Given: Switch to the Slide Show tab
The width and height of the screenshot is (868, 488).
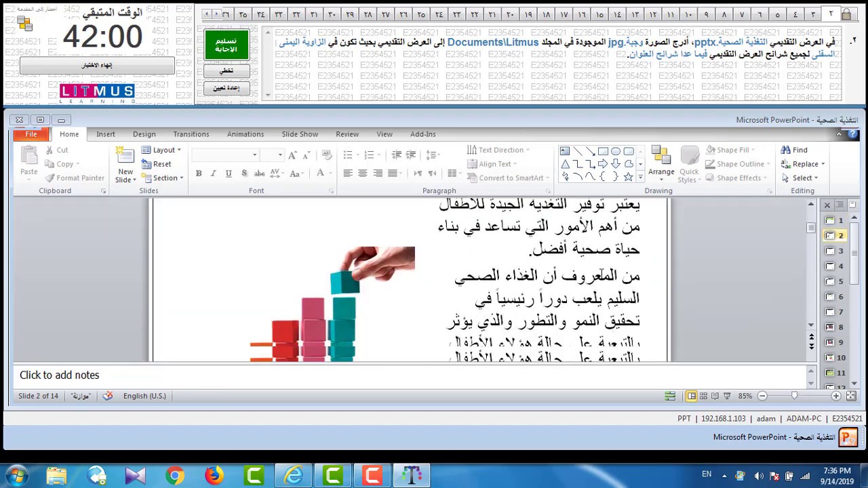Looking at the screenshot, I should tap(300, 134).
